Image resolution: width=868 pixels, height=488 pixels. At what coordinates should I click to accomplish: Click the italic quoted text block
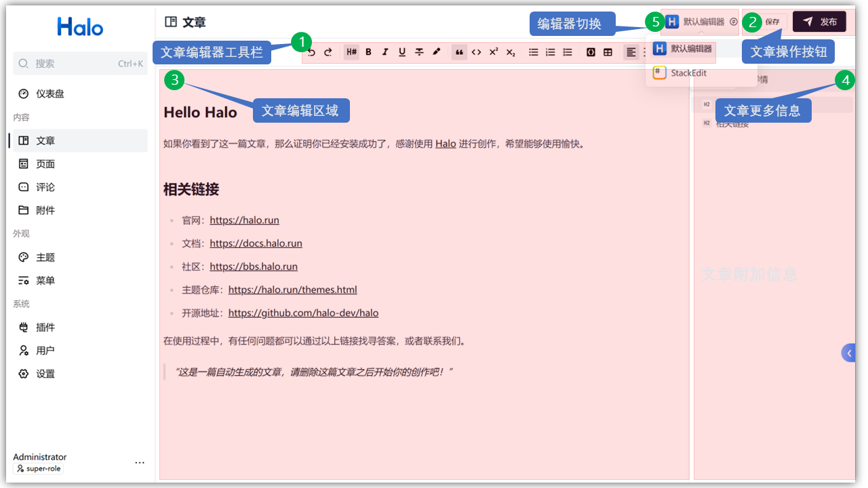coord(313,372)
